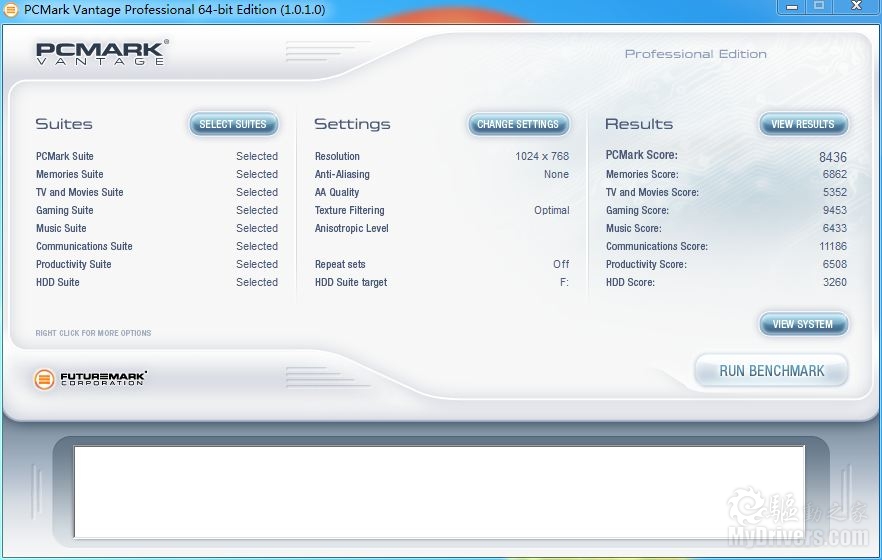This screenshot has height=560, width=882.
Task: Click the Communications Score value 11186
Action: tap(833, 246)
